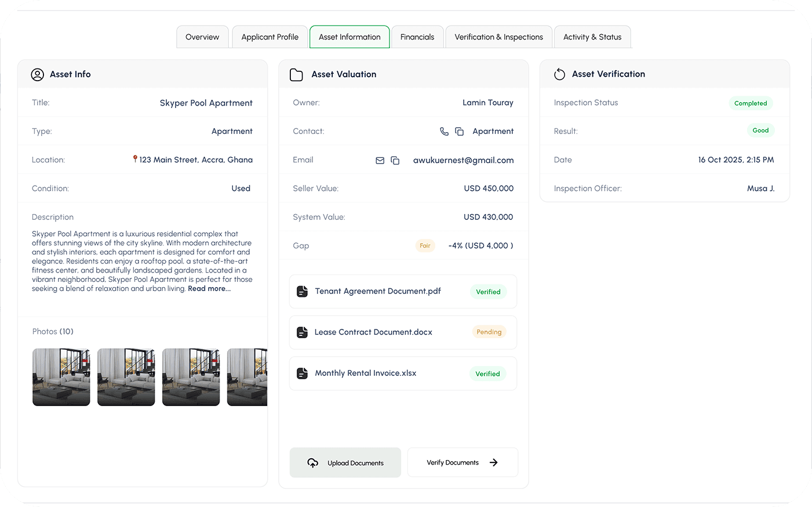Copy the contact number using copy icon
This screenshot has width=812, height=507.
pos(459,131)
